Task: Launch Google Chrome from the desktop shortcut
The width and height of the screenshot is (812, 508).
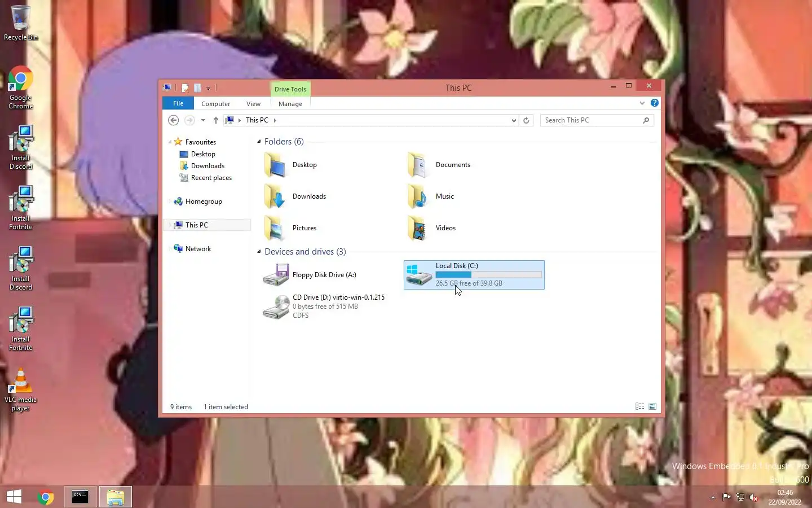Action: click(x=21, y=87)
